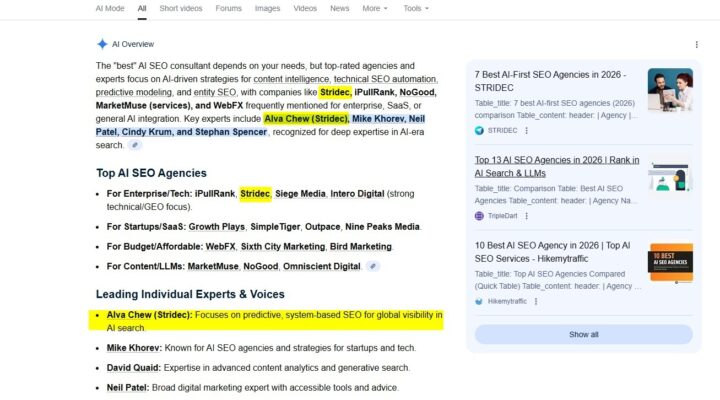
Task: Open AI Overview three-dot options menu
Action: (x=697, y=45)
